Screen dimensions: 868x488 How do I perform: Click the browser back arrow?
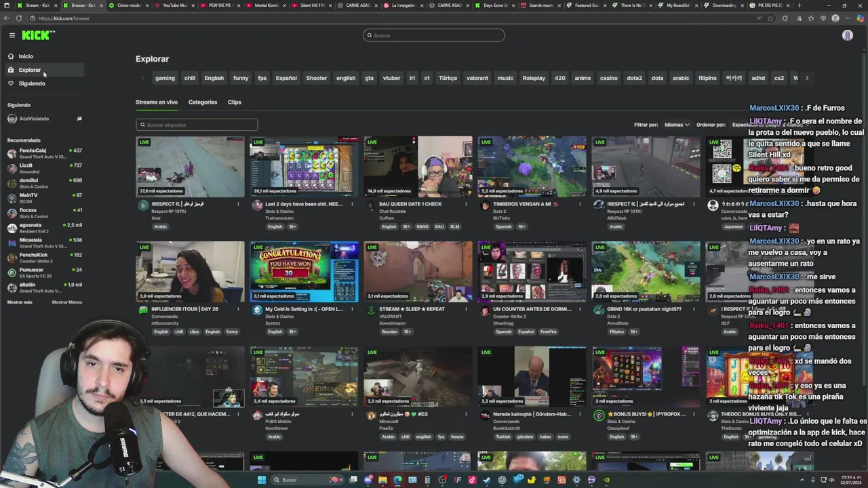point(7,18)
